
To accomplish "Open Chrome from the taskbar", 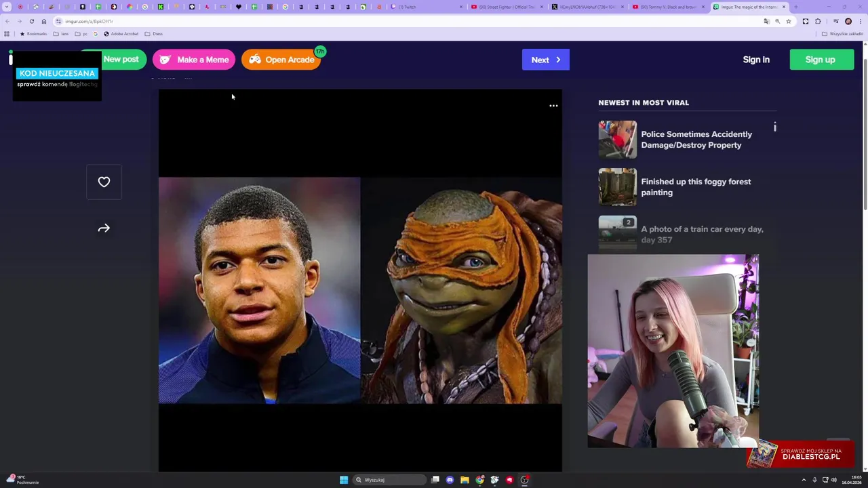I will click(x=480, y=480).
